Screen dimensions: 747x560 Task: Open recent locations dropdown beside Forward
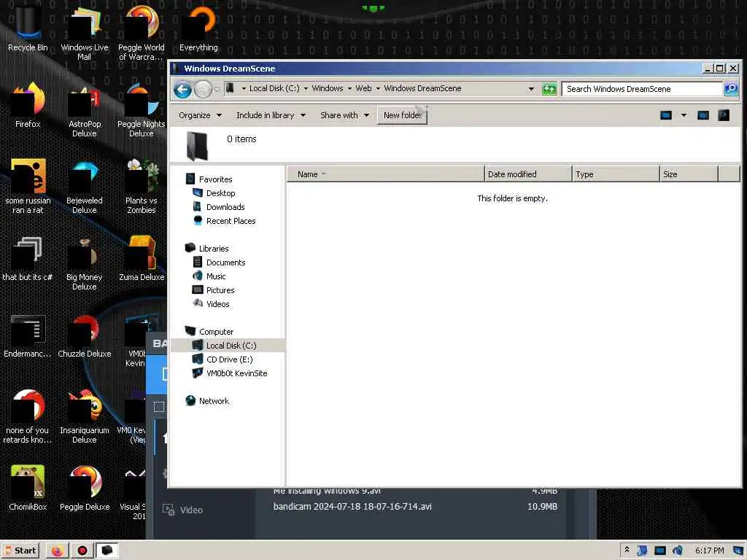(217, 90)
